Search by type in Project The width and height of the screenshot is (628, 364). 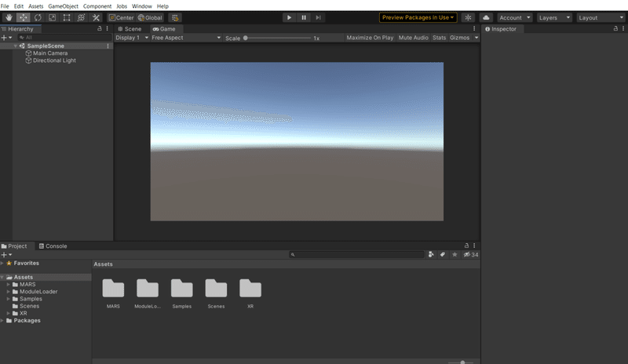click(431, 255)
